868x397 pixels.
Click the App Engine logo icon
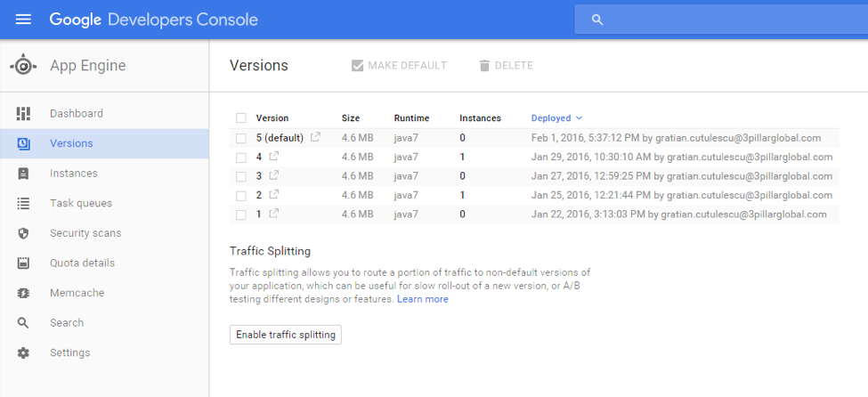[23, 66]
